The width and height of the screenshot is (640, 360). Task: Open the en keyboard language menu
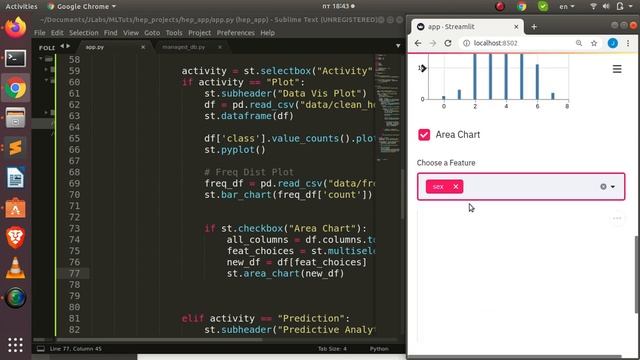(567, 6)
